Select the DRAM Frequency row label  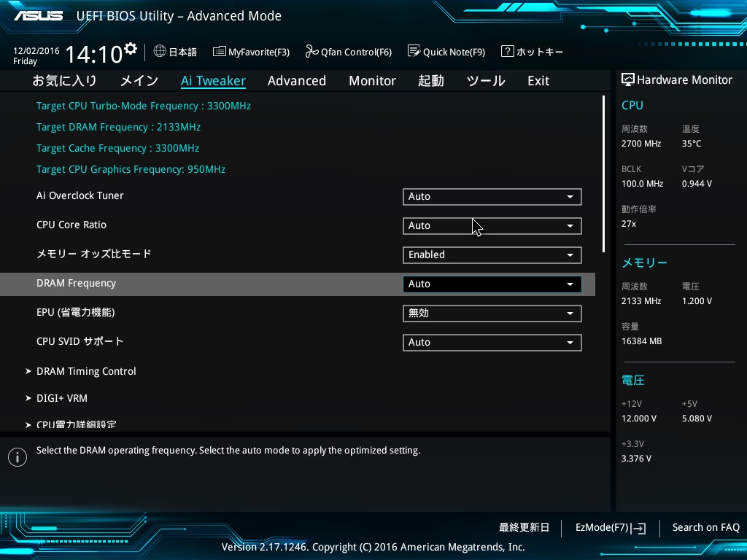tap(76, 284)
